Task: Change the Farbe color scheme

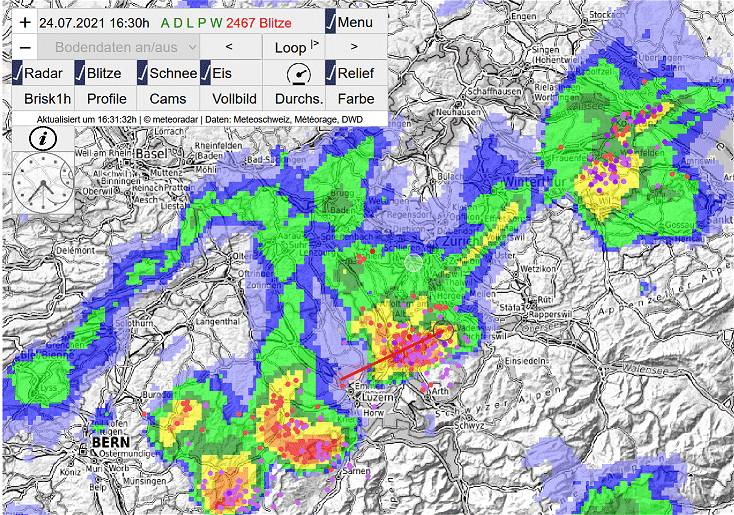Action: [356, 99]
